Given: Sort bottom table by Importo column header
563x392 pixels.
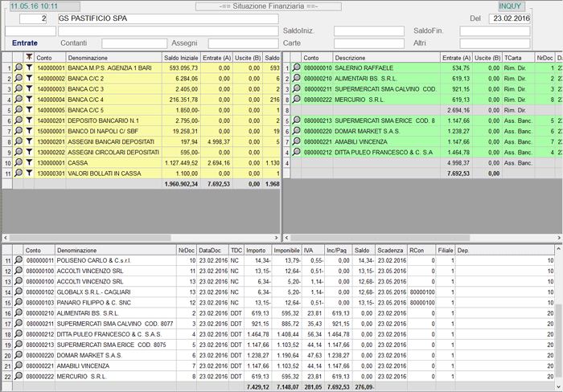Looking at the screenshot, I should [x=257, y=251].
